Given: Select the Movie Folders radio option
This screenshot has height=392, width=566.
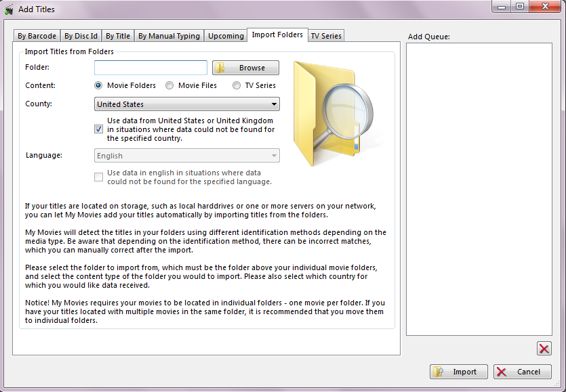Looking at the screenshot, I should pyautogui.click(x=99, y=86).
